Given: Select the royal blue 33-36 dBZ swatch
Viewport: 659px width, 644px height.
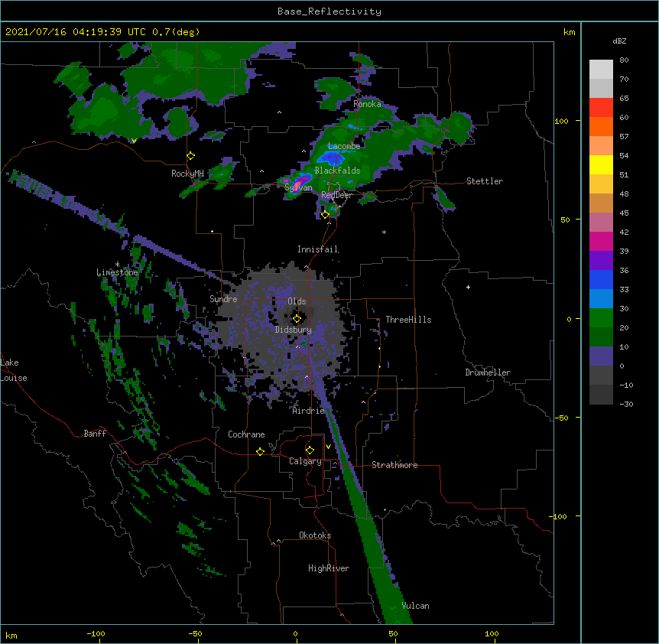Looking at the screenshot, I should 601,279.
